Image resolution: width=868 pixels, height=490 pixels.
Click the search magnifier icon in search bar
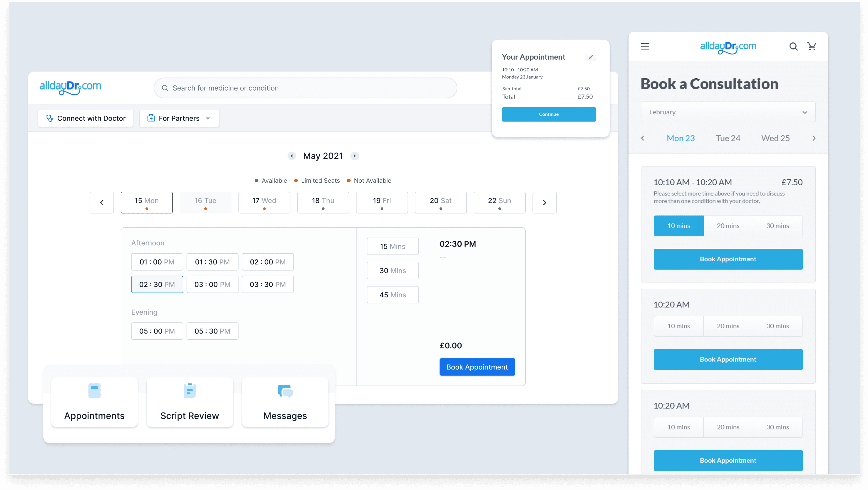point(165,88)
